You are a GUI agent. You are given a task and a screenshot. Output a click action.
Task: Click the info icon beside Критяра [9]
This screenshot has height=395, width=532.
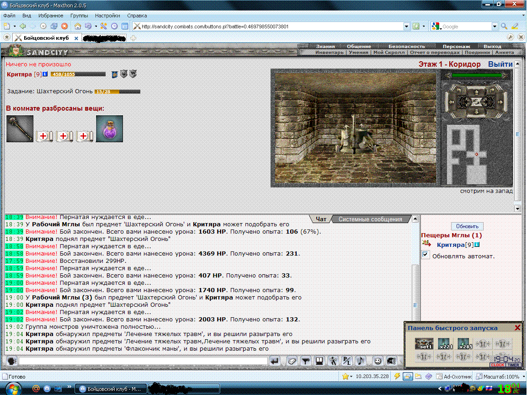pyautogui.click(x=45, y=74)
